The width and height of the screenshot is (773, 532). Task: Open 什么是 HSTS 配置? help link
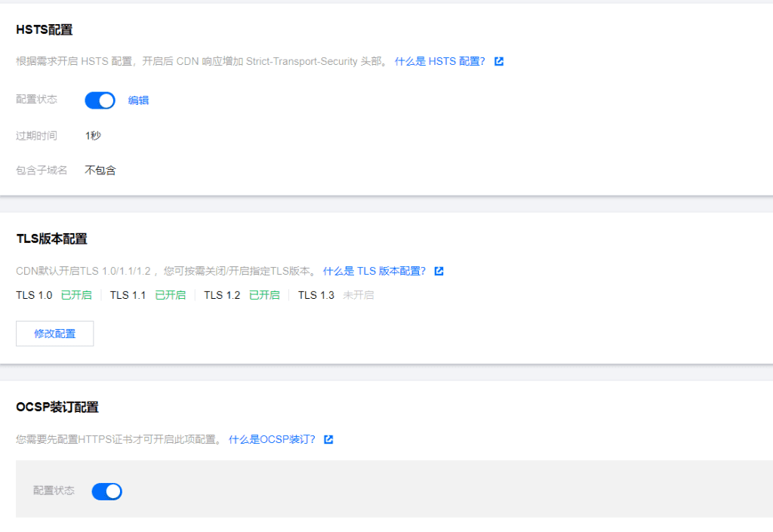[x=440, y=61]
